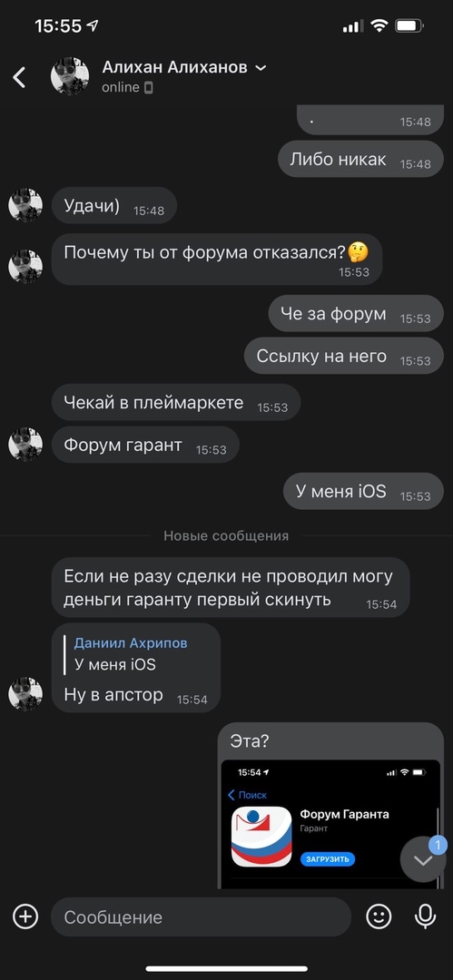The width and height of the screenshot is (453, 980).
Task: Open the emoji smiley picker
Action: 379,916
